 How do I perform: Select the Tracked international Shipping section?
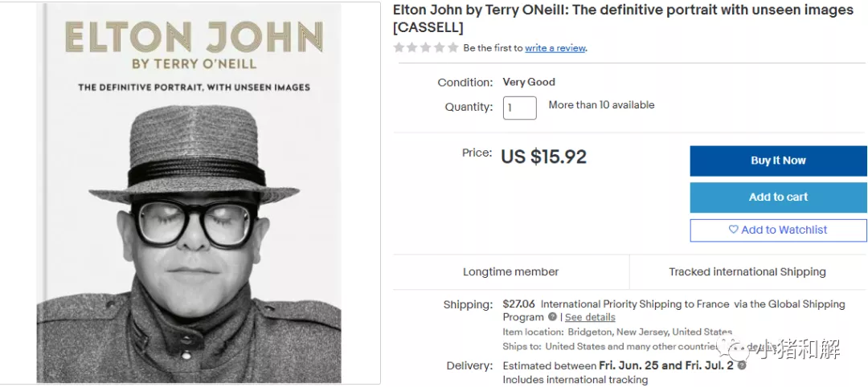pos(747,272)
